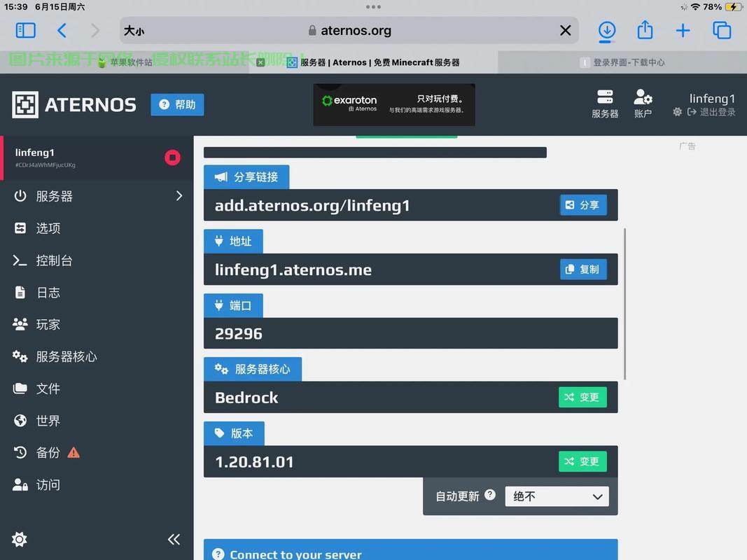Change version 1.20.81.01 via 变更

tap(582, 461)
